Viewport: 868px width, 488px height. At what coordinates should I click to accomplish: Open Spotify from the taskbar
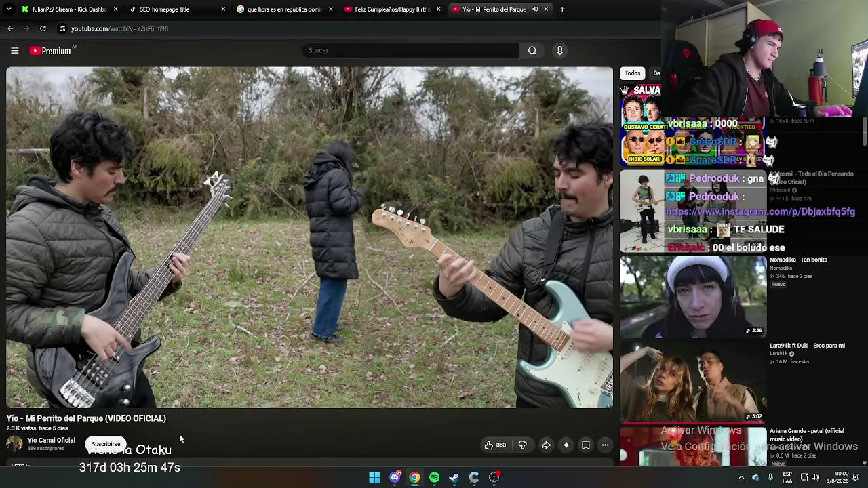click(x=434, y=478)
